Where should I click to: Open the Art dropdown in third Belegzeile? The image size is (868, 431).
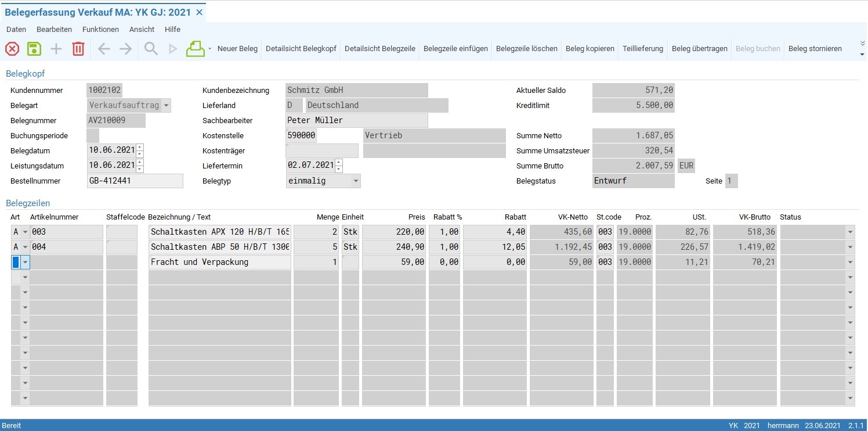(x=25, y=263)
